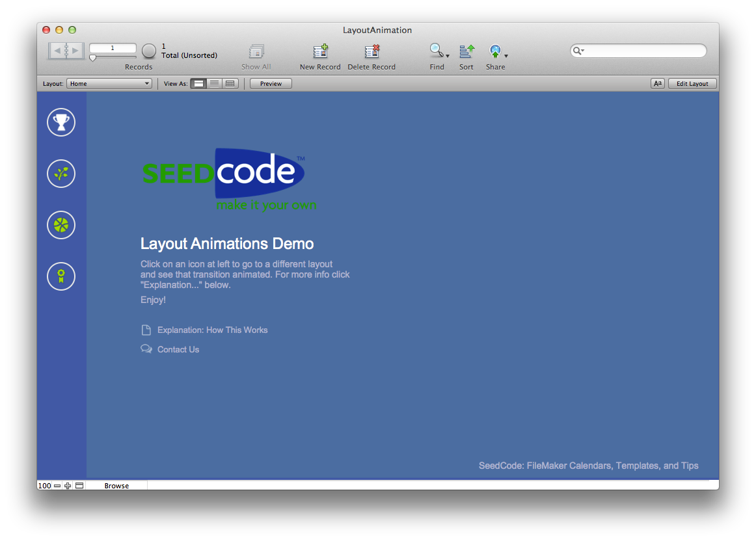756x541 pixels.
Task: Switch to List view
Action: point(214,84)
